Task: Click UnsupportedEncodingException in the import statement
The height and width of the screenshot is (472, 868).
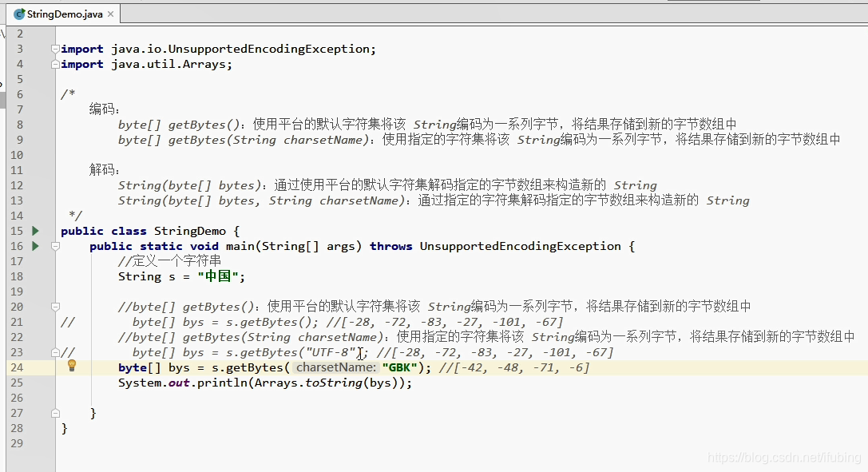Action: [268, 49]
